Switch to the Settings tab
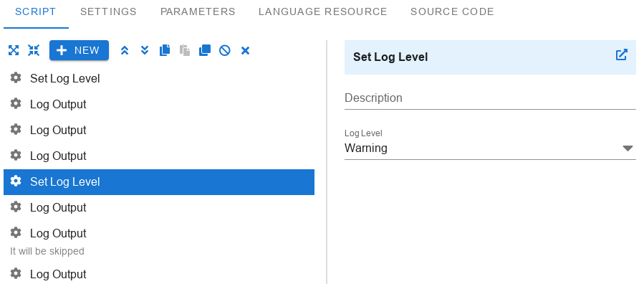 108,12
